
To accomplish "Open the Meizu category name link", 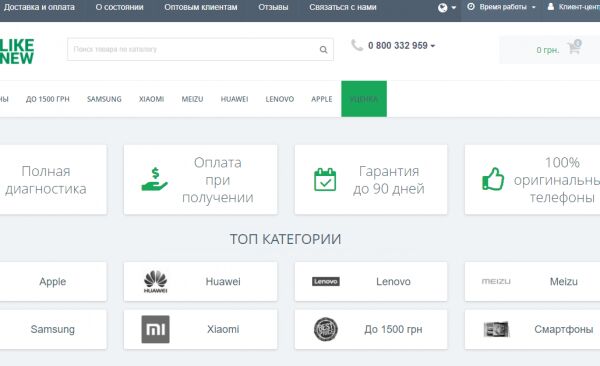I will tap(564, 281).
